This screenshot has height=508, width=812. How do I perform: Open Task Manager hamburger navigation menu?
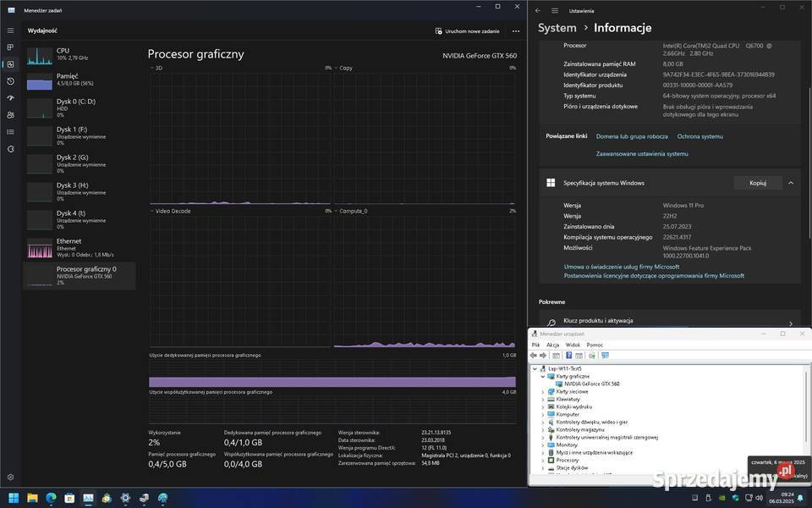(x=10, y=30)
